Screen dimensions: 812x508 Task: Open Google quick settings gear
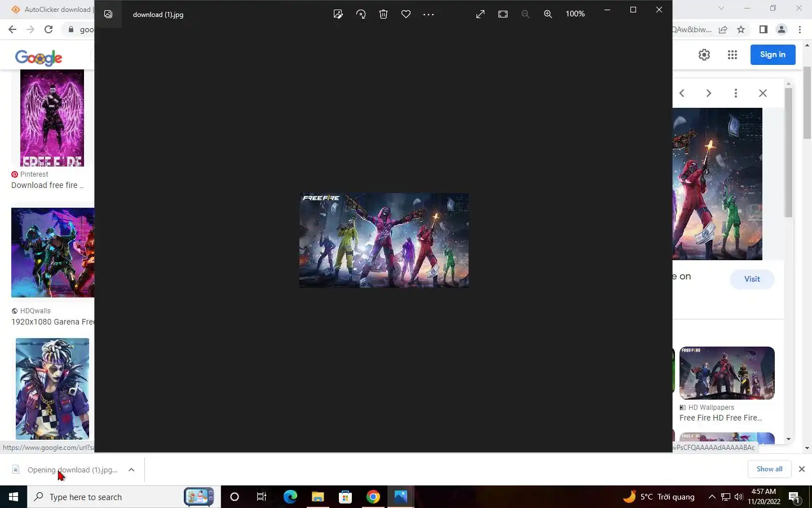click(704, 55)
